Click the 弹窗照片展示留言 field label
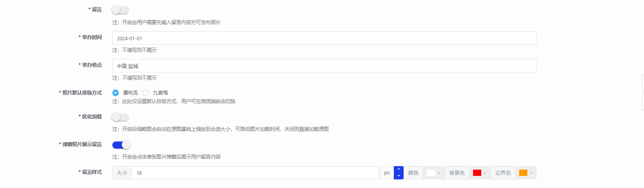This screenshot has width=644, height=188. pos(80,144)
